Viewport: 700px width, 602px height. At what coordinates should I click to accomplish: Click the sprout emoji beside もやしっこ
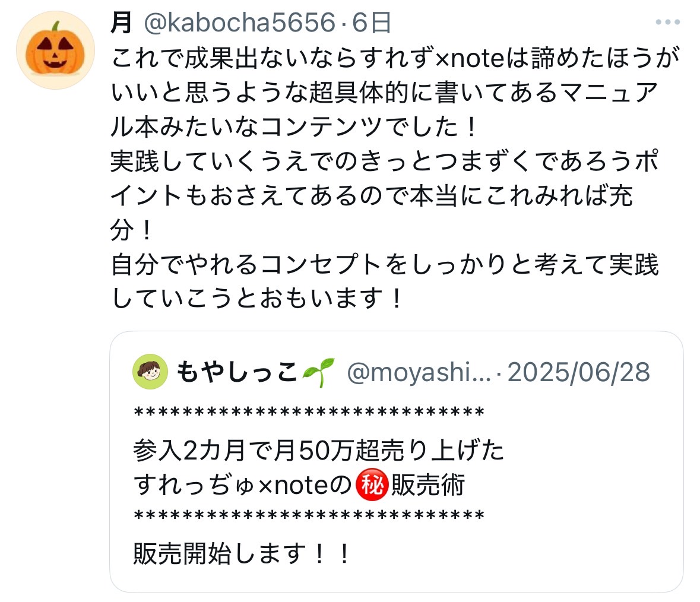pos(318,372)
